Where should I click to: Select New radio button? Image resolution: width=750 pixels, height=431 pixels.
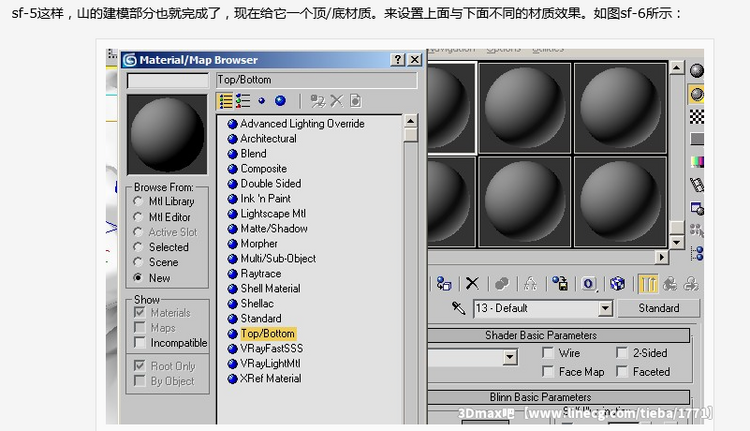point(138,277)
